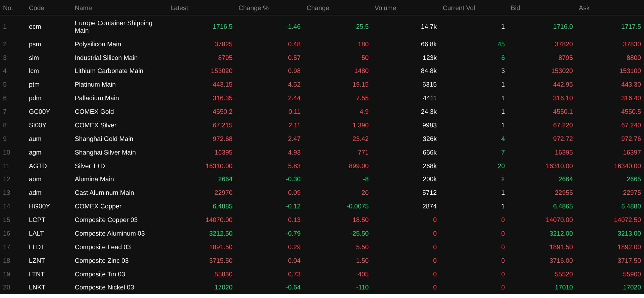Click Polysilicon current volume 45
Viewport: 644px width, 298px height.
pyautogui.click(x=501, y=44)
